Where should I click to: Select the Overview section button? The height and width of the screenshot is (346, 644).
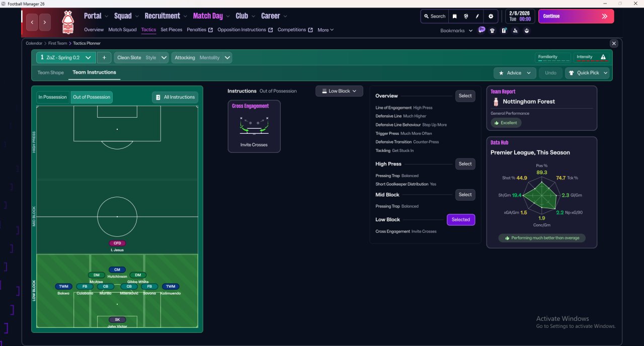tap(465, 96)
